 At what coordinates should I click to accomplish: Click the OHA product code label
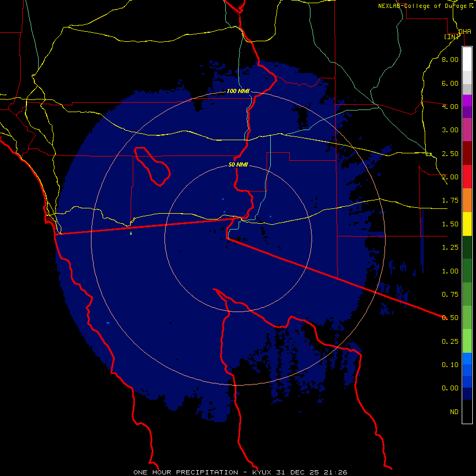click(465, 32)
